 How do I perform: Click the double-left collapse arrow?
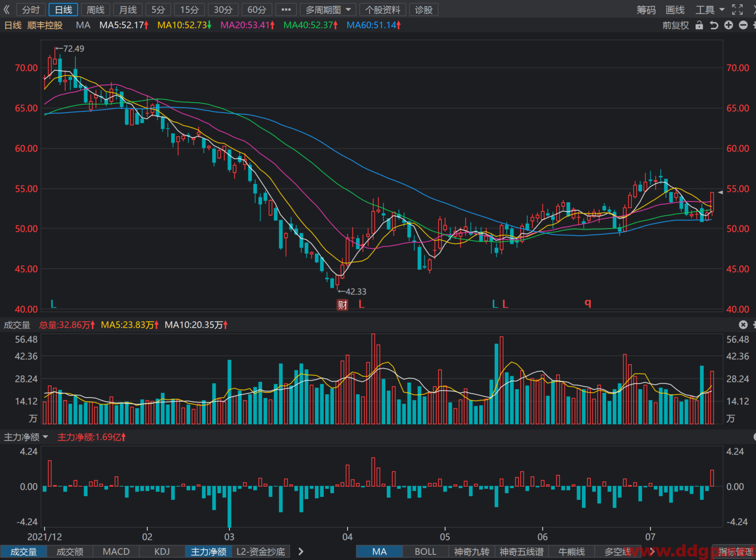click(x=6, y=10)
